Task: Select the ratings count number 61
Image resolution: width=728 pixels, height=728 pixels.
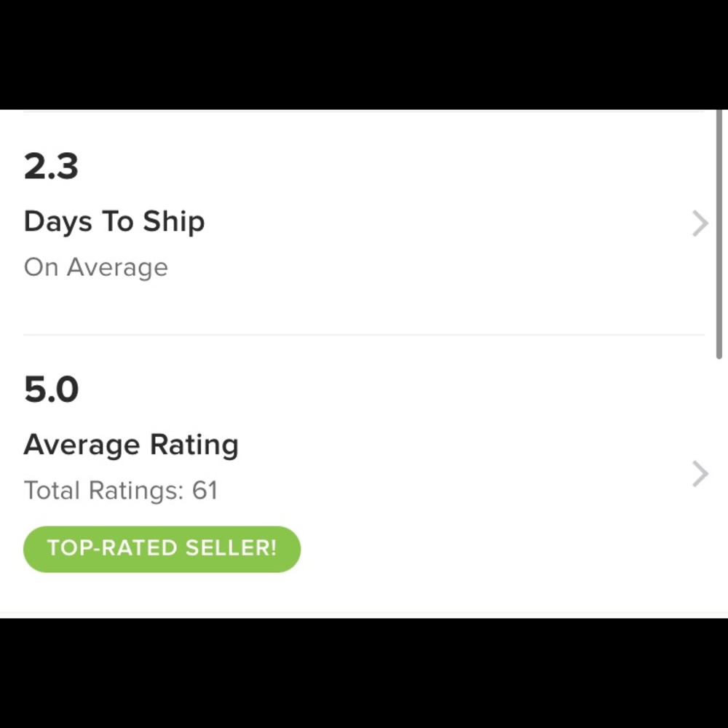Action: (x=206, y=491)
